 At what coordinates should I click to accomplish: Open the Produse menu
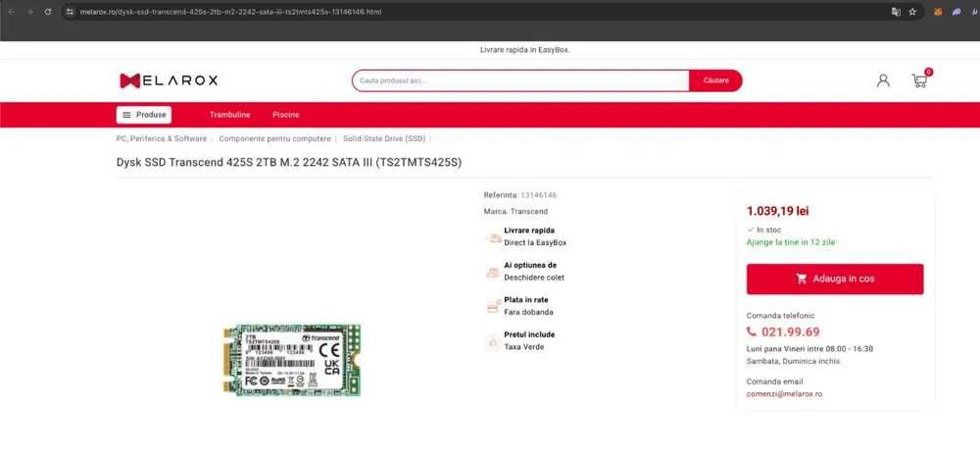(x=144, y=115)
